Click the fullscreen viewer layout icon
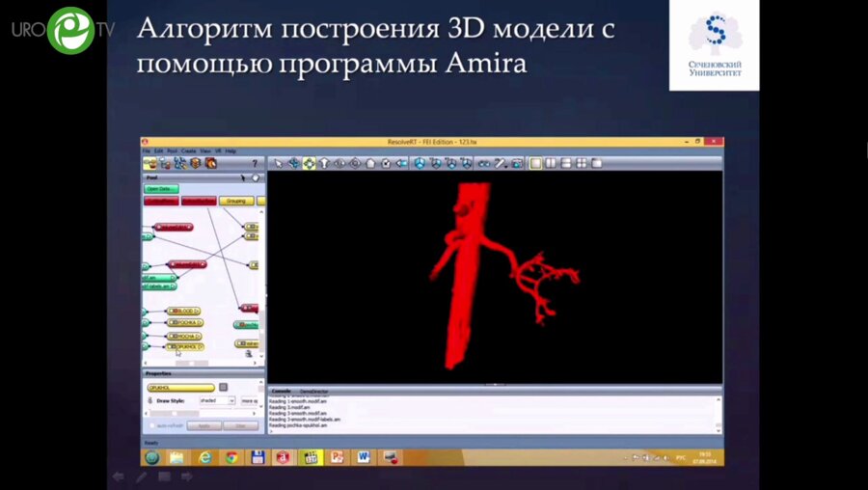Viewport: 868px width, 490px height. [597, 163]
